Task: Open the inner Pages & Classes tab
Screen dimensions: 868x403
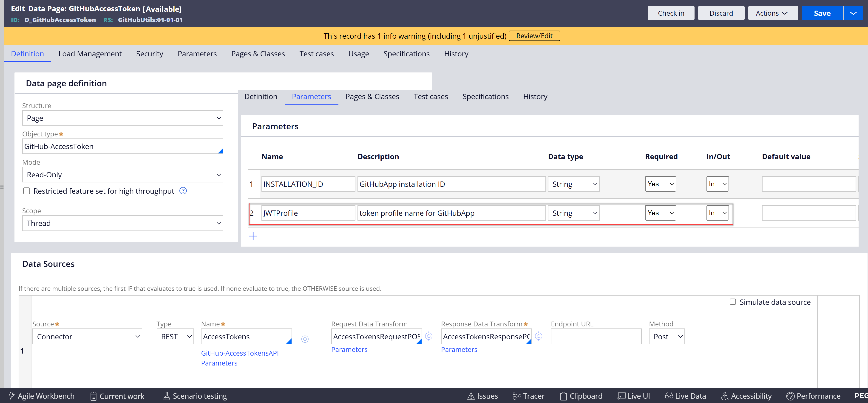Action: coord(372,97)
